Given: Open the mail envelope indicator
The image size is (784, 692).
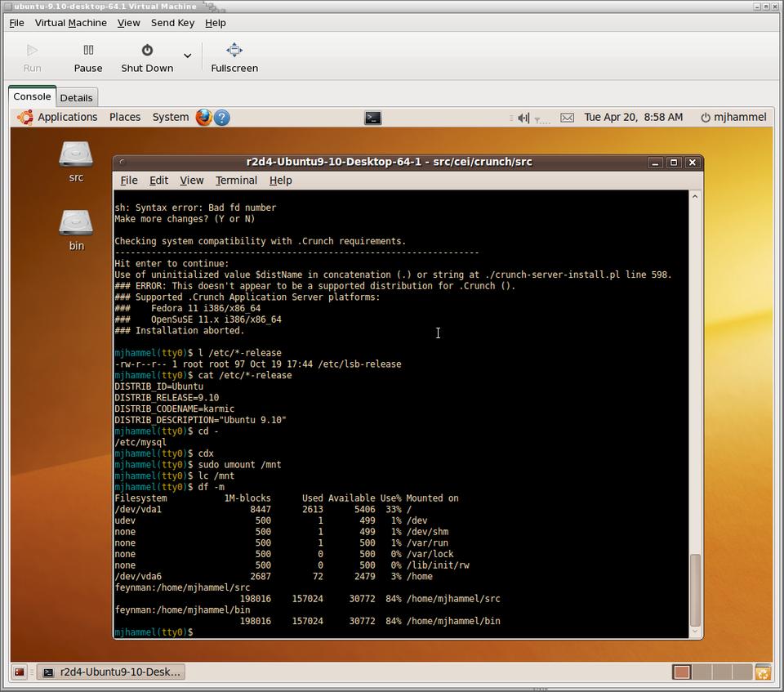Looking at the screenshot, I should (x=567, y=117).
